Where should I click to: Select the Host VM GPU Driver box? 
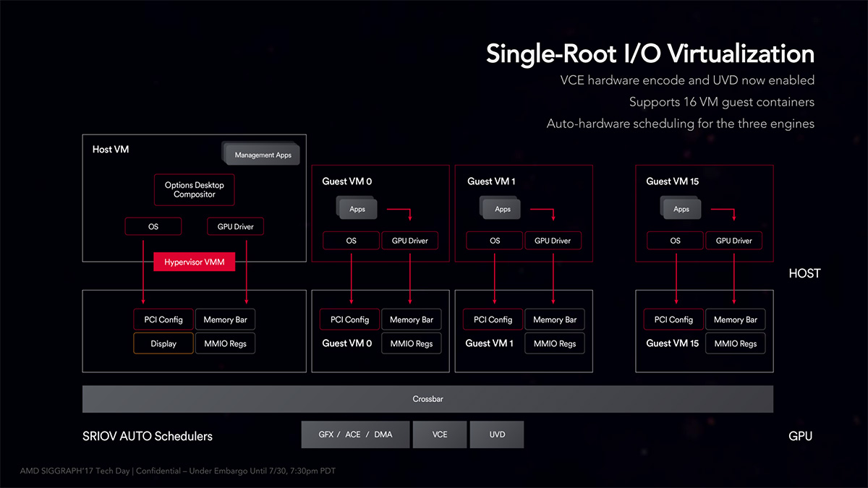point(236,226)
